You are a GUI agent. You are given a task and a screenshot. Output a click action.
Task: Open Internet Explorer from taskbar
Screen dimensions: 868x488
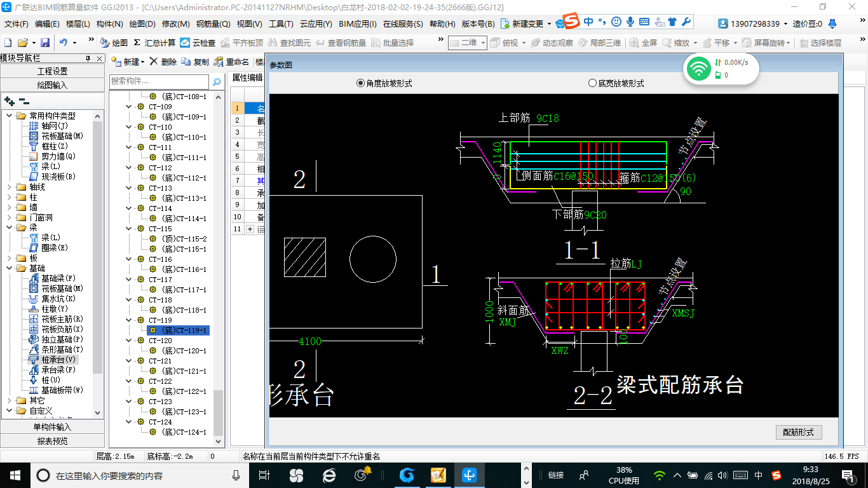coord(329,475)
